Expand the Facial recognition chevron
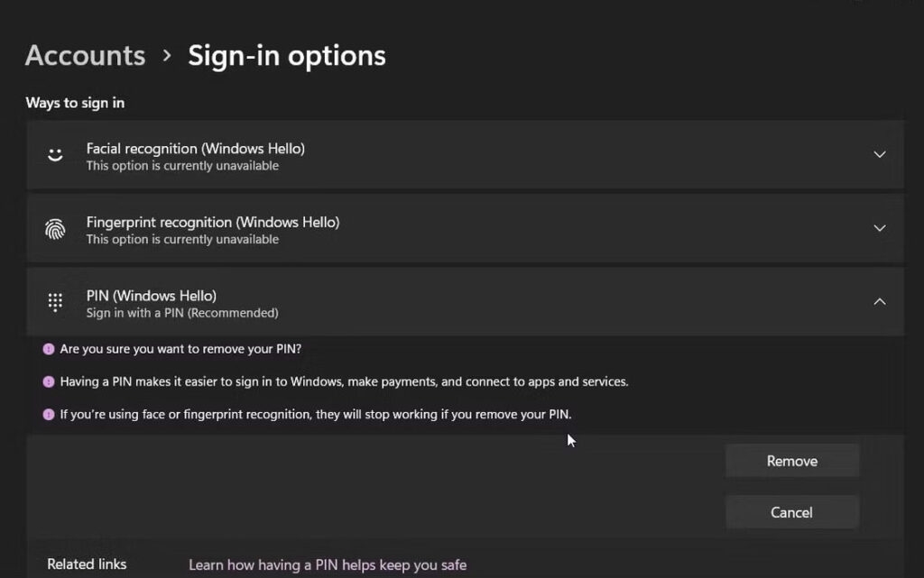 (879, 154)
